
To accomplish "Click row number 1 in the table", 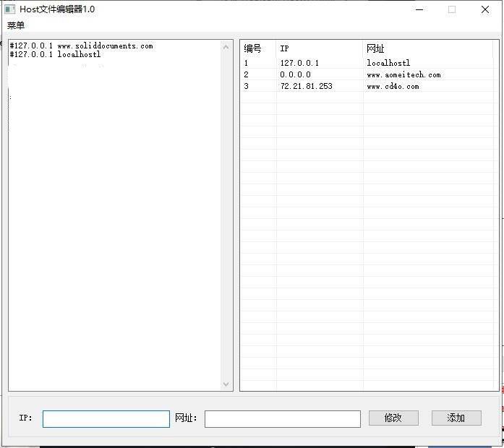I will point(246,63).
